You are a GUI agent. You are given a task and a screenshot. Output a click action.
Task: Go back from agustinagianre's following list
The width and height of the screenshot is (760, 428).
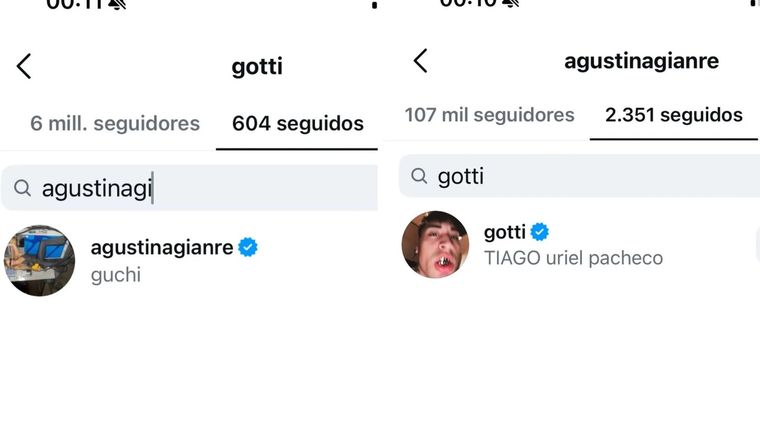click(x=421, y=61)
